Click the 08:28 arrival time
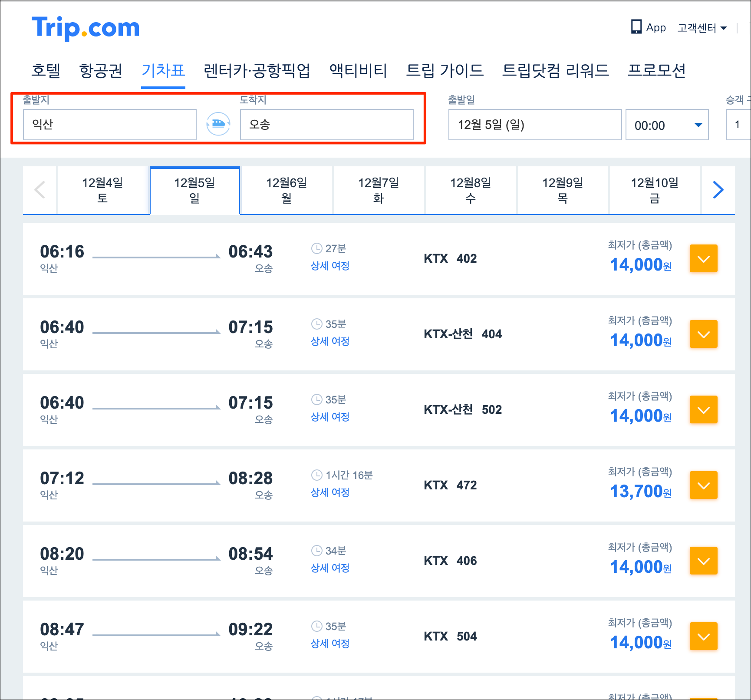This screenshot has width=751, height=700. 250,479
